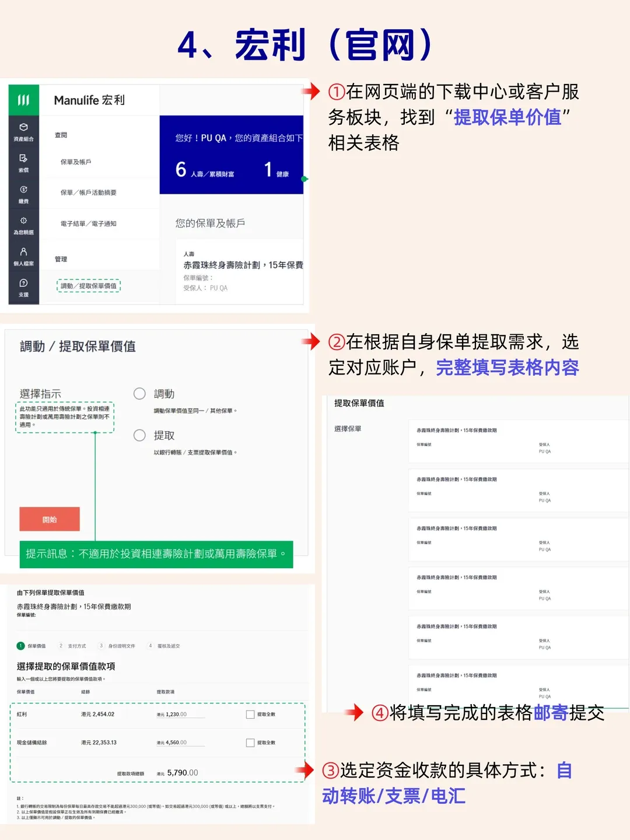Click the 由下列保單提取保單價值 heading

tap(50, 593)
